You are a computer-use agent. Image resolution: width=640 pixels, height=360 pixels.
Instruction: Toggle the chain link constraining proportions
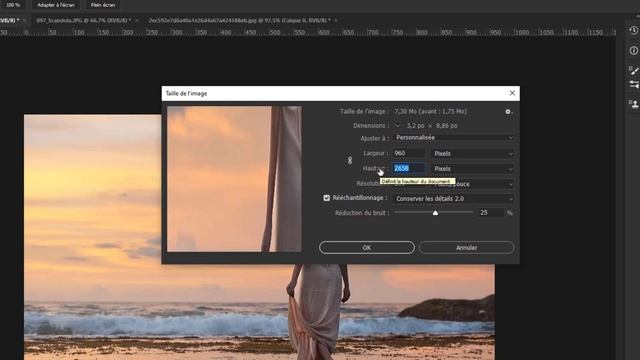350,160
